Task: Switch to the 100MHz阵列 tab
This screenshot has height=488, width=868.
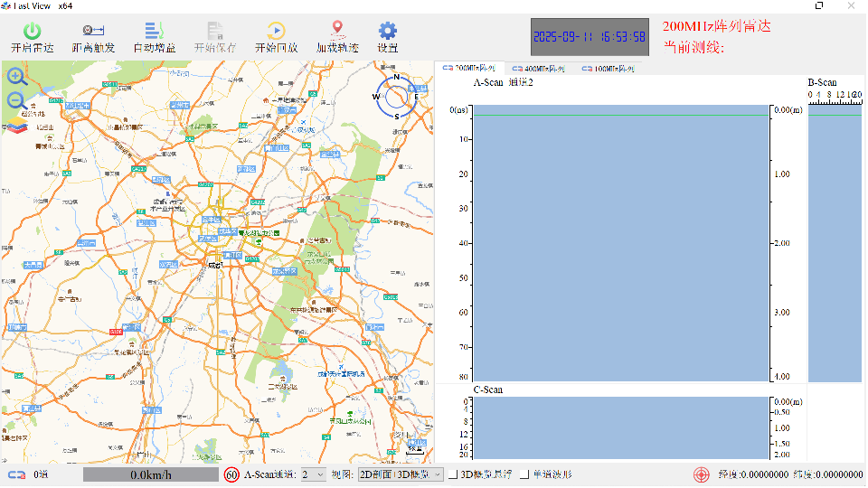Action: (609, 68)
